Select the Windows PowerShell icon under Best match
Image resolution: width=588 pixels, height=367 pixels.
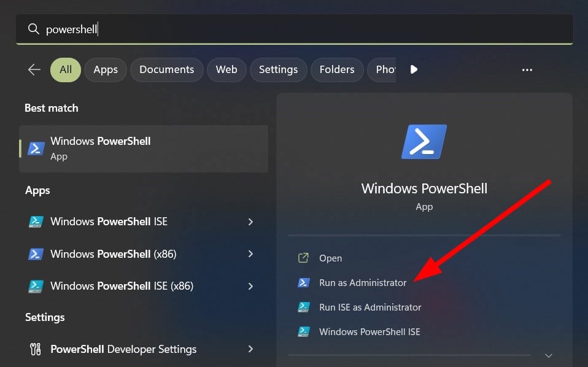pos(36,148)
